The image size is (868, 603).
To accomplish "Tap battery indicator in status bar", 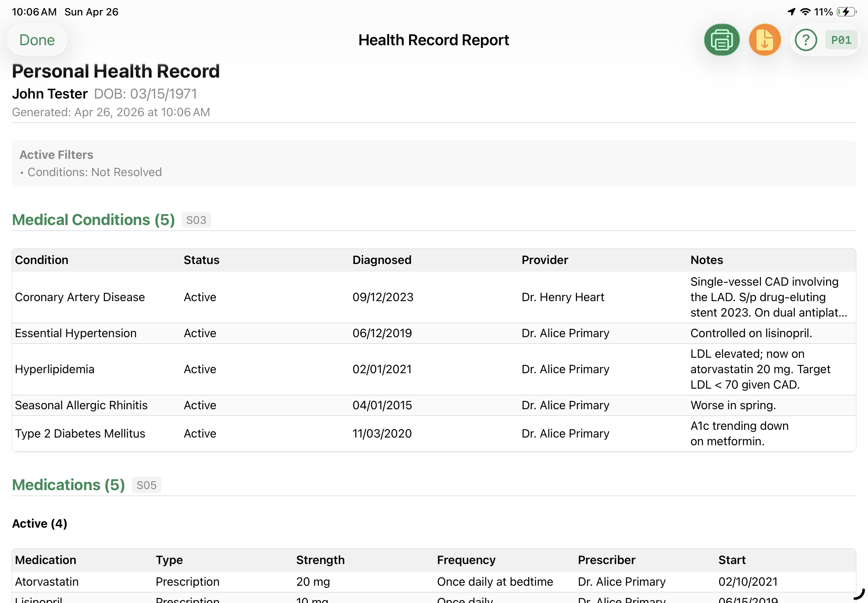I will (846, 12).
